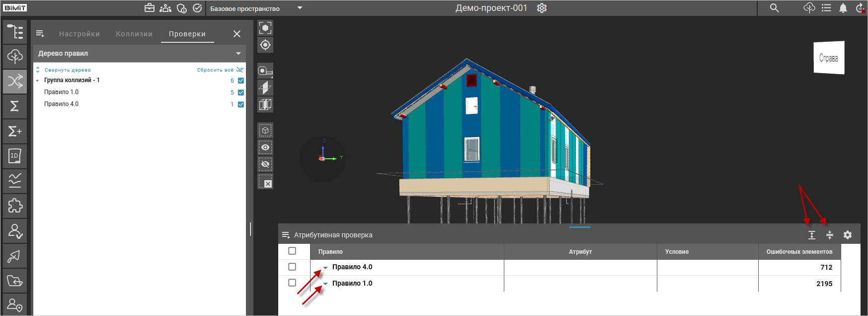Open the model tree icon in sidebar
868x316 pixels.
point(15,32)
